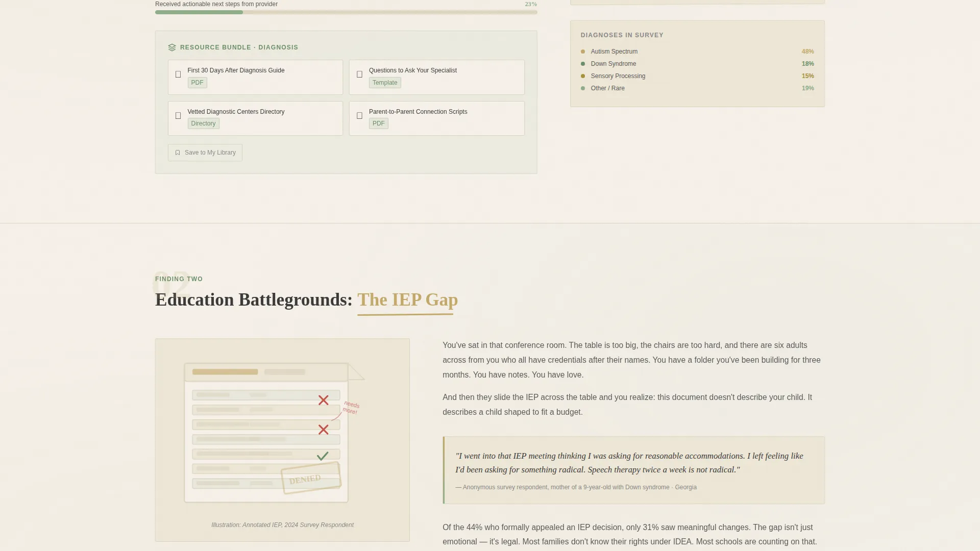Click the IEP meeting quote block

633,470
